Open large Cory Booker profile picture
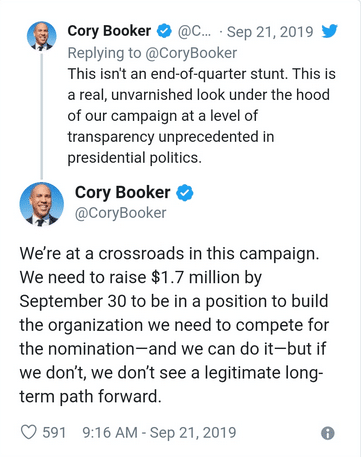Viewport: 361px width, 457px height. [42, 204]
